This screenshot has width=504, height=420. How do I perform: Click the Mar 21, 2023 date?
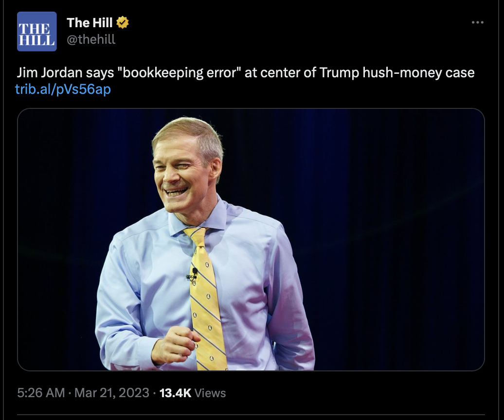(x=112, y=393)
